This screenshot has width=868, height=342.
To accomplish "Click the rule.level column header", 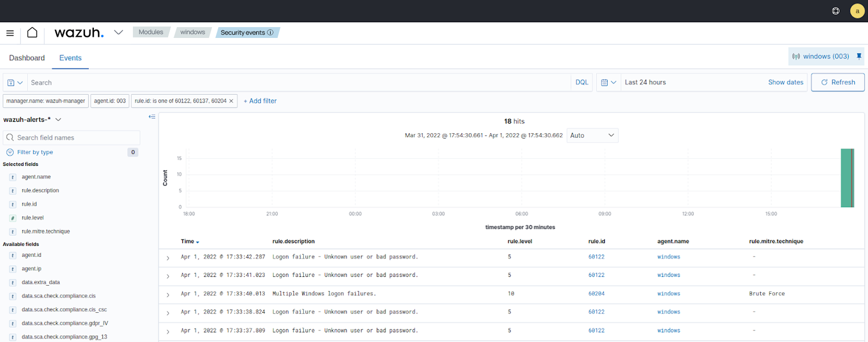I will click(x=520, y=242).
